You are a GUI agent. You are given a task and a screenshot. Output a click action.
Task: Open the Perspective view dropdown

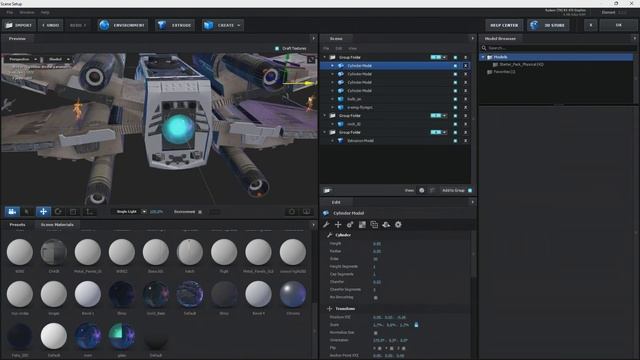pyautogui.click(x=22, y=59)
